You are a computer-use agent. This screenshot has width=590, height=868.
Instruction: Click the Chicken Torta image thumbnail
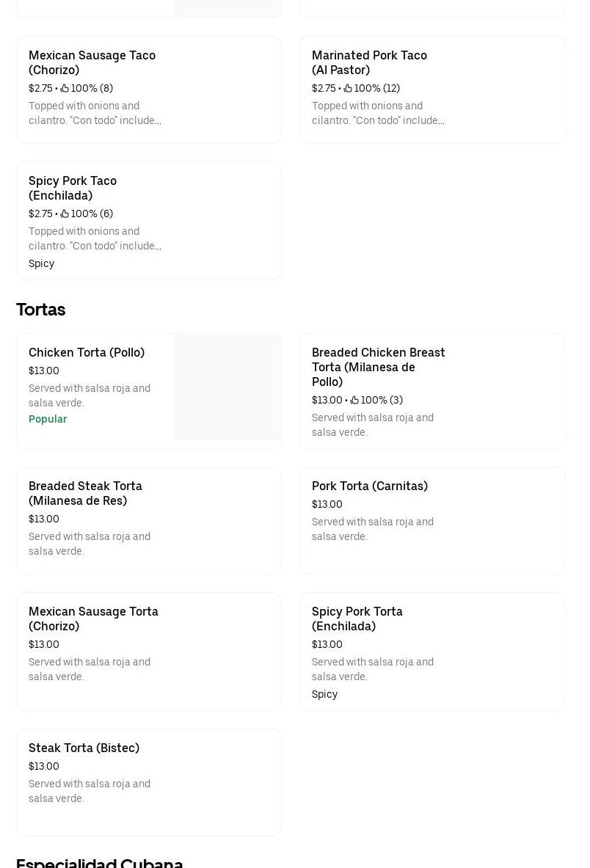coord(227,387)
